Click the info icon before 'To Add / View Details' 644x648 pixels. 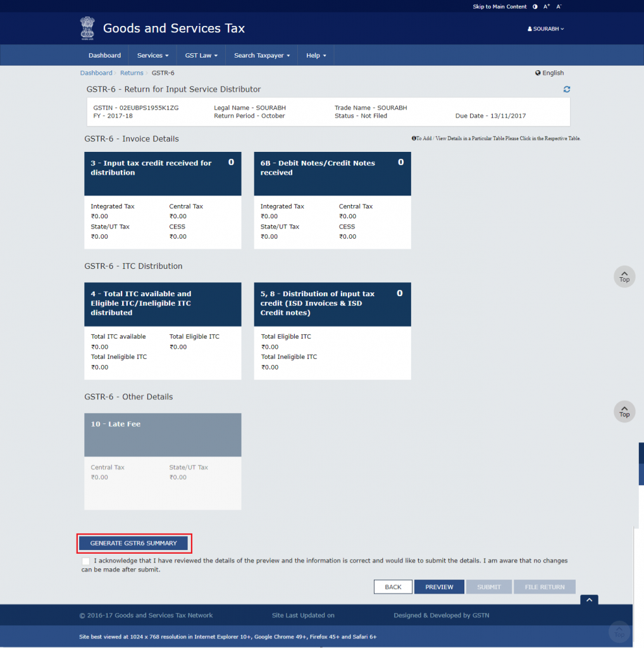click(x=414, y=139)
